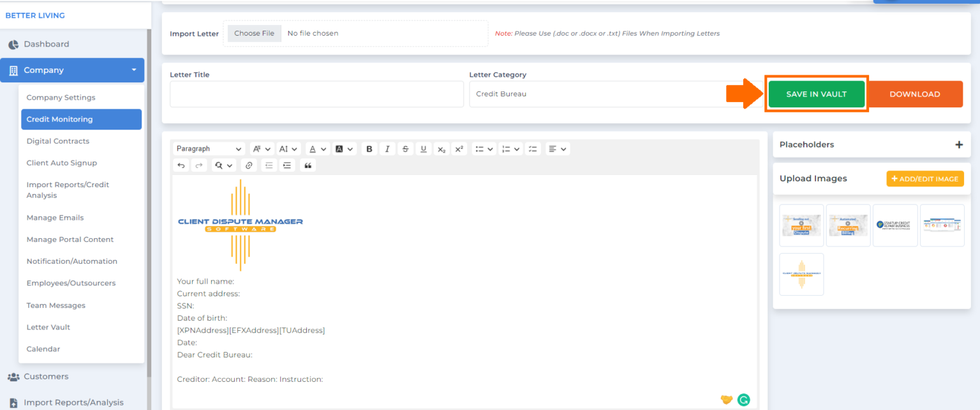Click the Save in Vault button
Screen dimensions: 980x410
[x=816, y=94]
